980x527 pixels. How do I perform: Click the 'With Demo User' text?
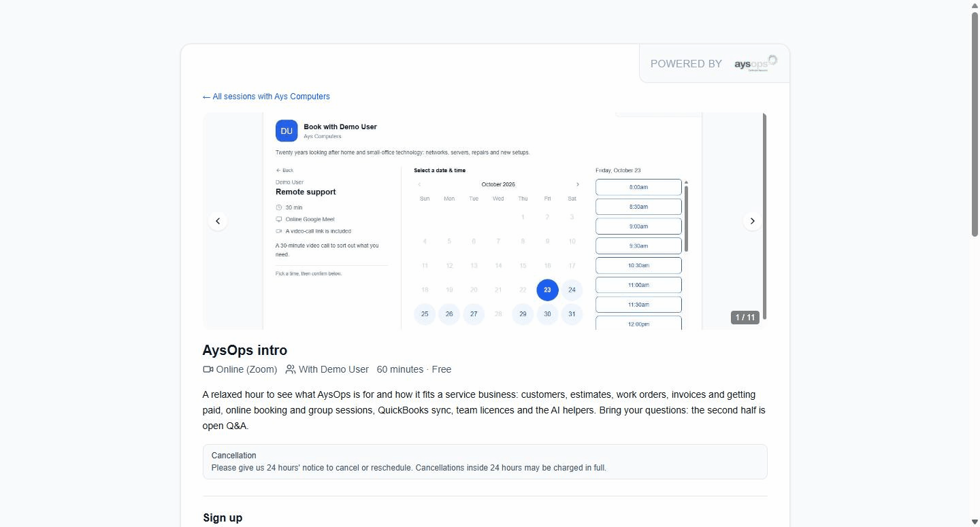pos(333,369)
